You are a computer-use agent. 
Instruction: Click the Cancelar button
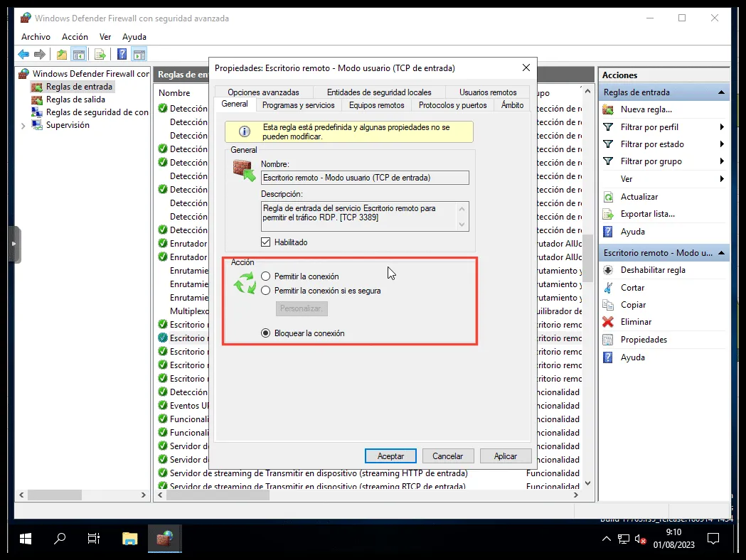448,456
